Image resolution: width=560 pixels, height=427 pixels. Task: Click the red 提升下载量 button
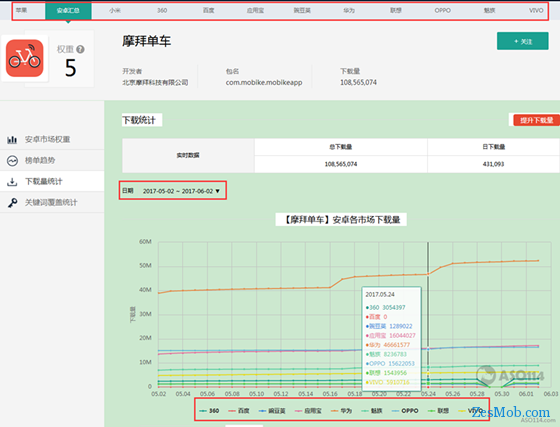tap(536, 120)
